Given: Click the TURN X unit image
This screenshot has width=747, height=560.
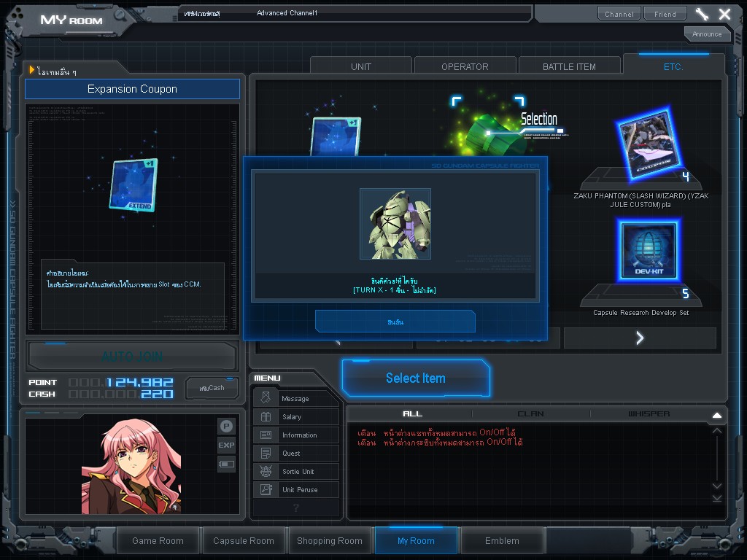Looking at the screenshot, I should tap(395, 224).
